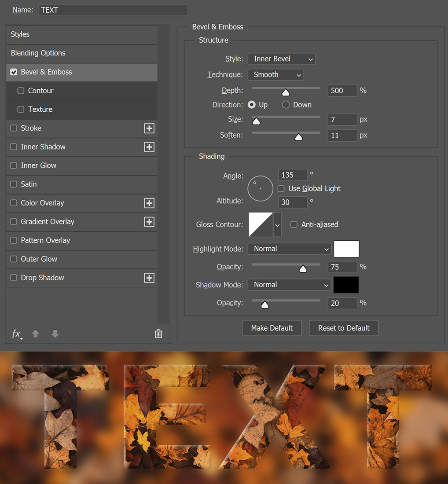Click the Make Default button
The height and width of the screenshot is (484, 448).
272,328
